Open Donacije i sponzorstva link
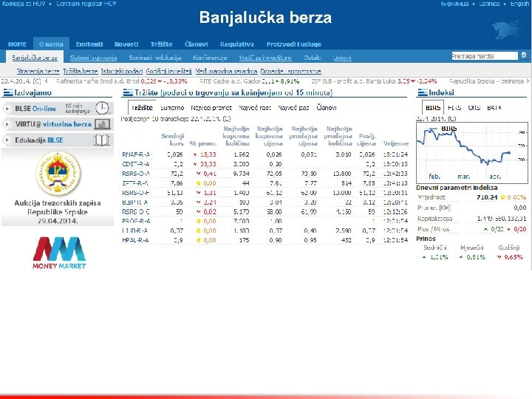 (290, 71)
